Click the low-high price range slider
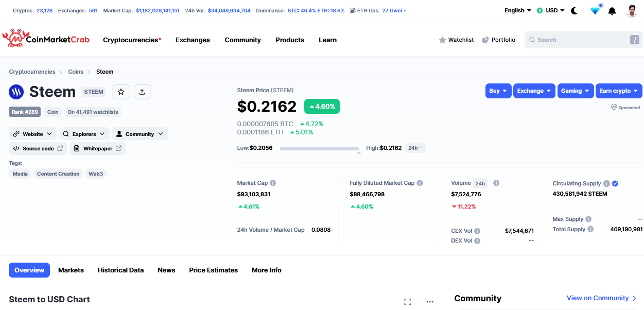Viewport: 644px width, 310px height. [319, 148]
